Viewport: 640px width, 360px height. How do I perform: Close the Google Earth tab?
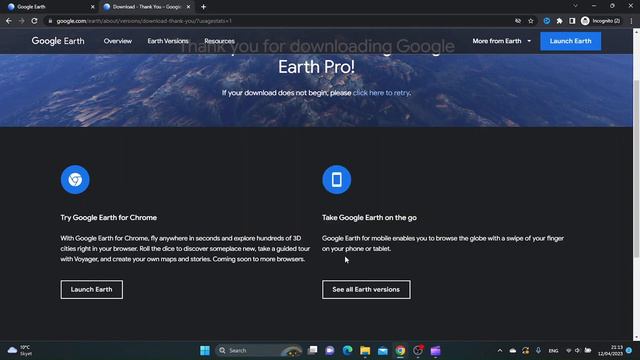(x=92, y=7)
